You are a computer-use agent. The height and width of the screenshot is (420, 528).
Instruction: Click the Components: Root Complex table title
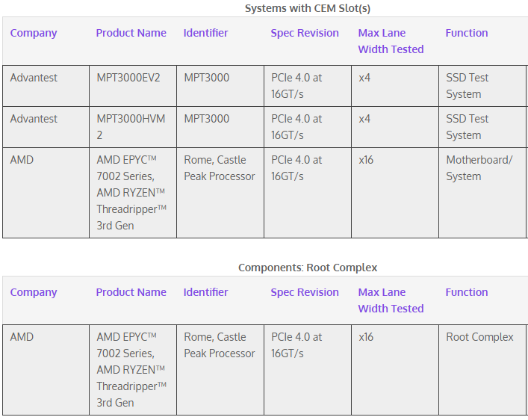tap(308, 268)
